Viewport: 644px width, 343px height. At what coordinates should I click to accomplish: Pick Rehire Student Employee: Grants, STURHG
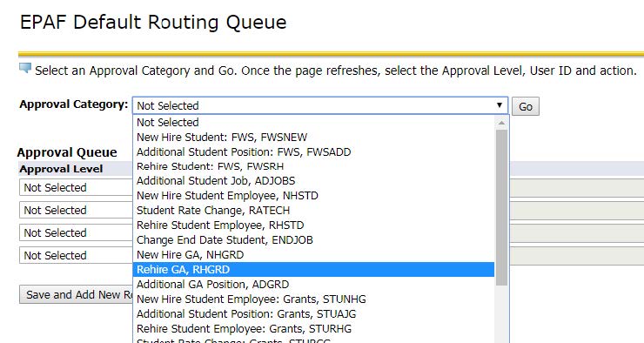click(314, 328)
